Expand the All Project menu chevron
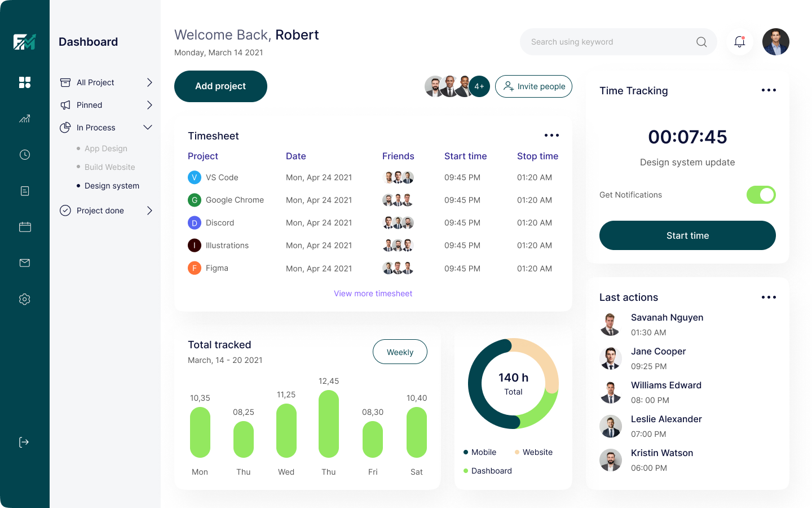This screenshot has width=812, height=508. [149, 82]
